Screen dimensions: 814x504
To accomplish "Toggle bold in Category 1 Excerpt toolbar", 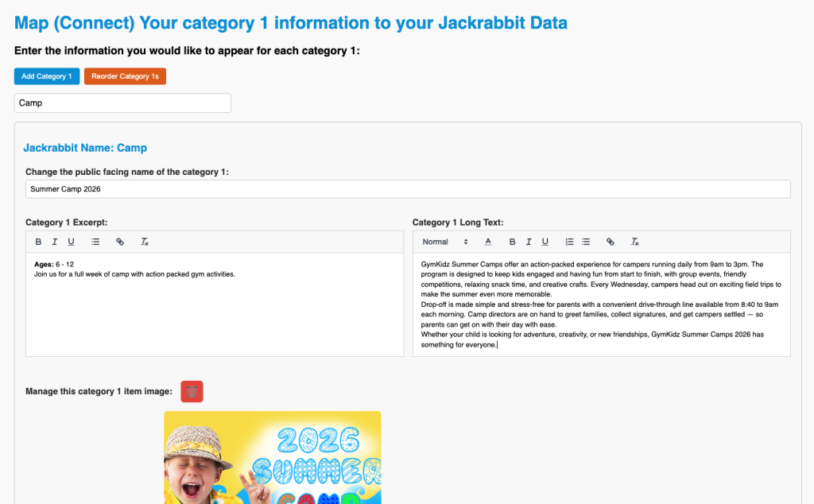I will coord(39,242).
